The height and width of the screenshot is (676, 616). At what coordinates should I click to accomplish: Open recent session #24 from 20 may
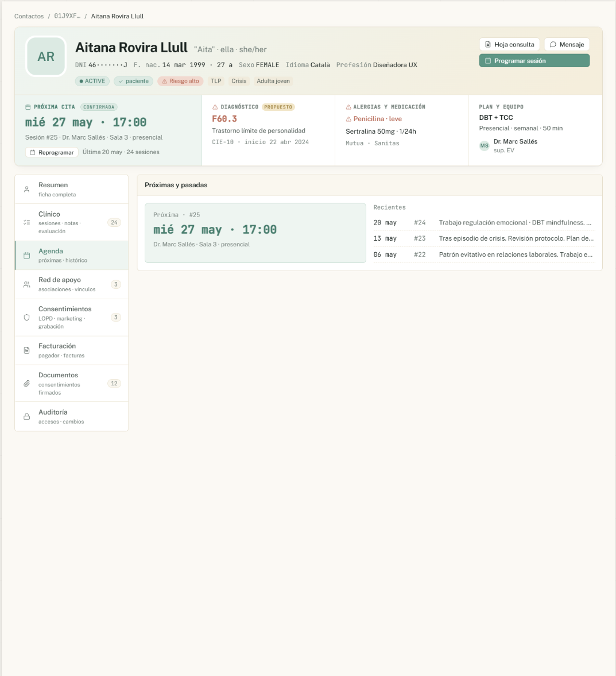pyautogui.click(x=484, y=222)
